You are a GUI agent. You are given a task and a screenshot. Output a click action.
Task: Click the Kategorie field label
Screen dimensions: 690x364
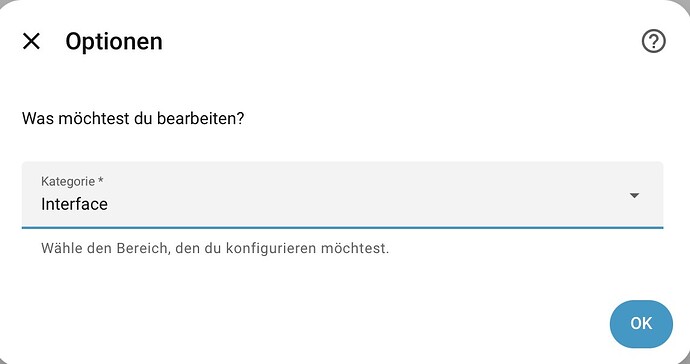(x=68, y=181)
